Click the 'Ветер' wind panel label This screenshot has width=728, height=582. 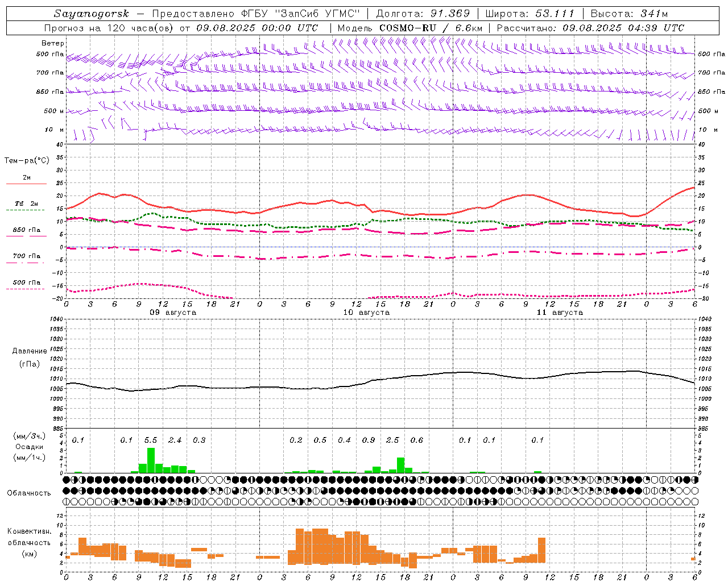(x=52, y=43)
